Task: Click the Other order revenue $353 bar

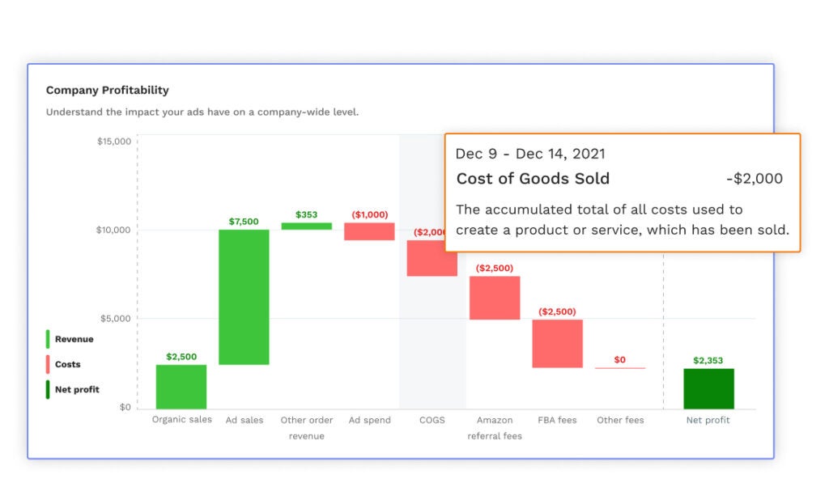Action: point(307,227)
